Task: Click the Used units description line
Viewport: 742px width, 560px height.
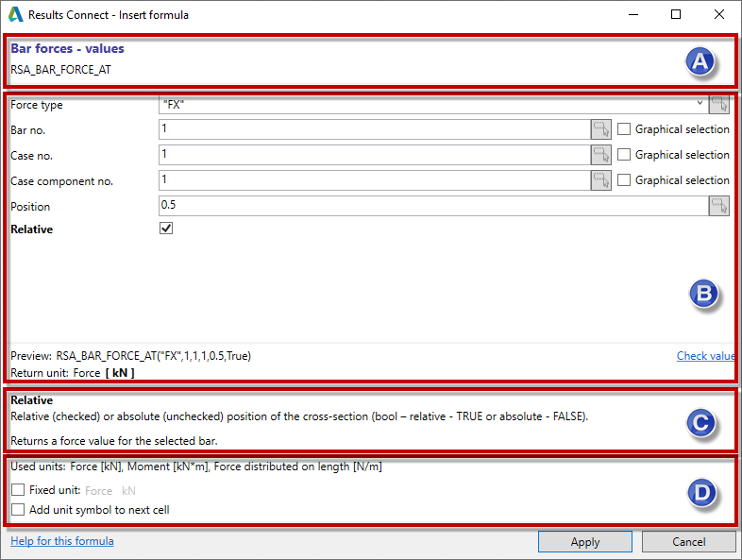Action: 196,467
